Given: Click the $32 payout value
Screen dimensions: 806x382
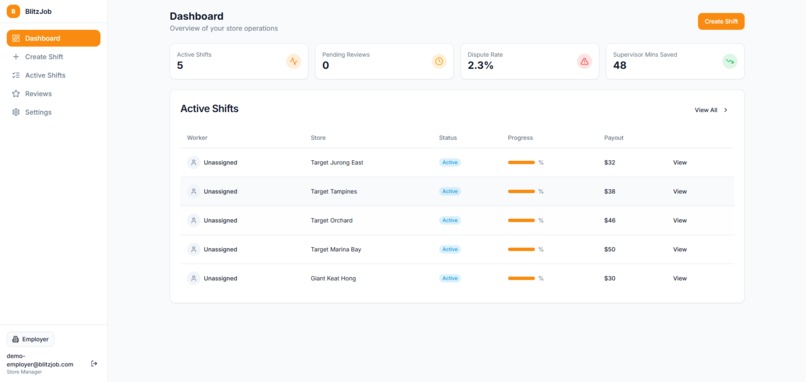Looking at the screenshot, I should point(610,162).
